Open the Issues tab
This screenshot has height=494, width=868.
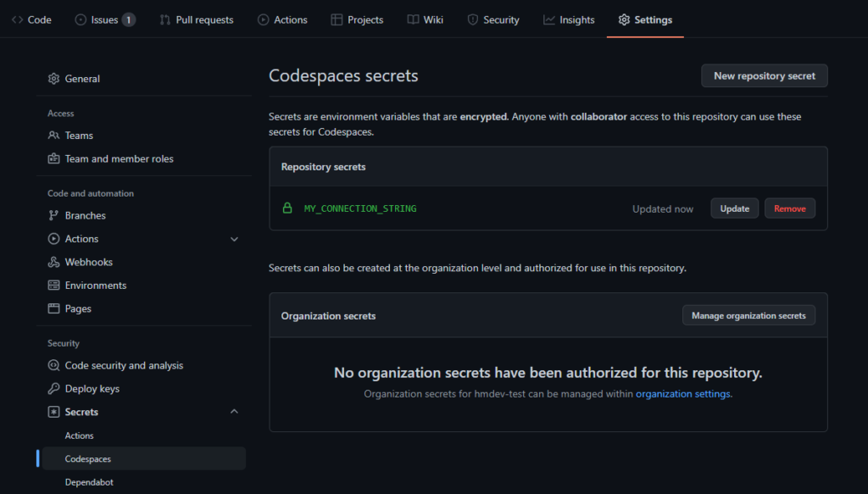(104, 19)
